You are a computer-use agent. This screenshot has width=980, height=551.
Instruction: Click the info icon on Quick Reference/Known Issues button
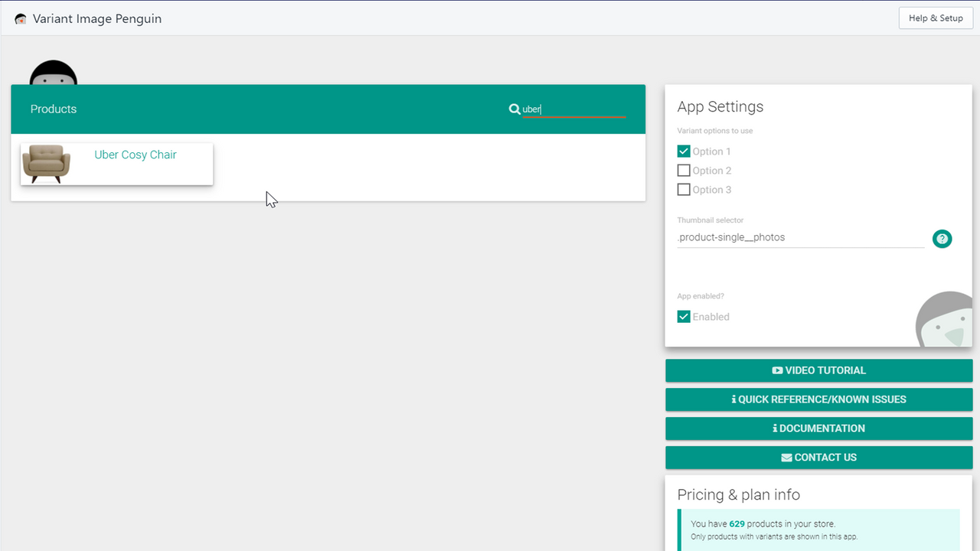pyautogui.click(x=733, y=399)
